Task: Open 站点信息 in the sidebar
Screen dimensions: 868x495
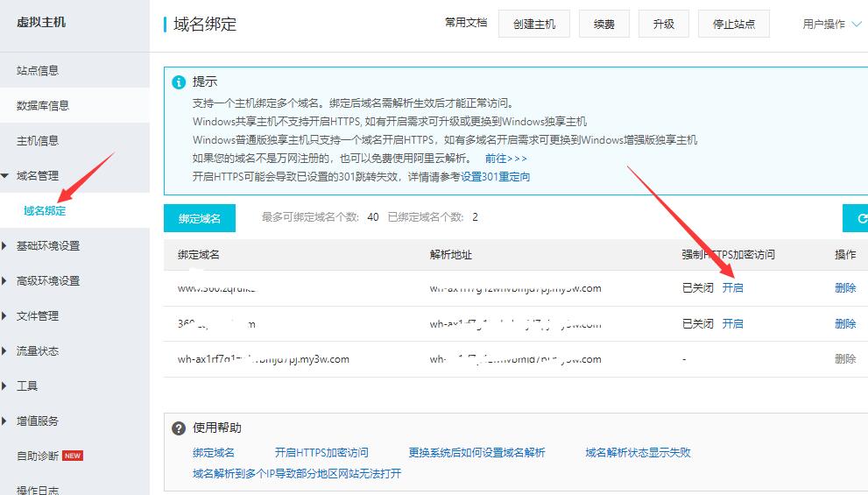Action: (x=38, y=71)
